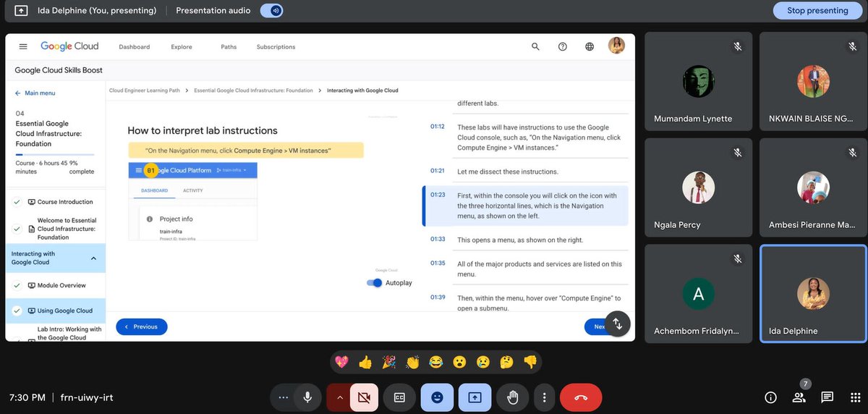Select the highlighted 01:23 transcript entry
Screen dimensions: 868x414
coord(525,206)
